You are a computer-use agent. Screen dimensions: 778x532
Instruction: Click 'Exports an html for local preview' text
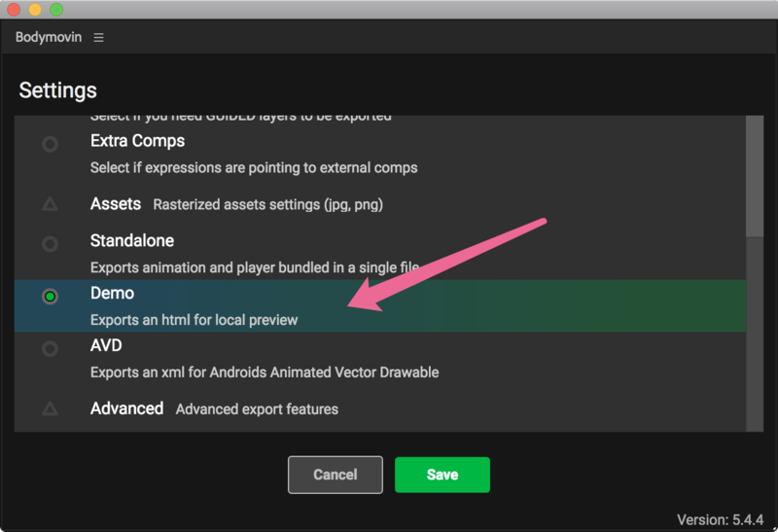[x=194, y=320]
